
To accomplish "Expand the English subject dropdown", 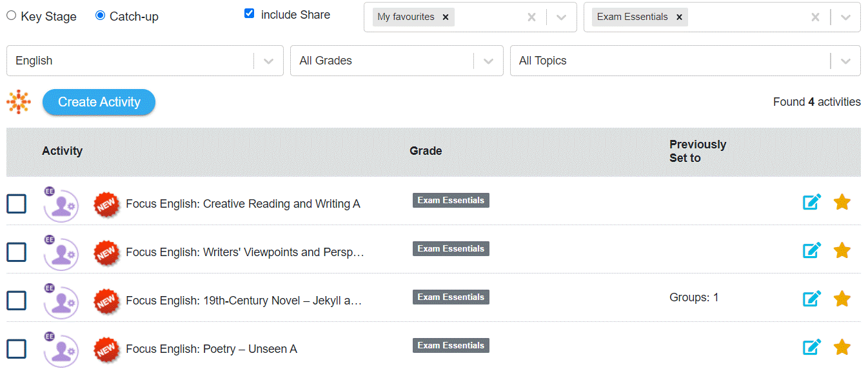I will (269, 61).
